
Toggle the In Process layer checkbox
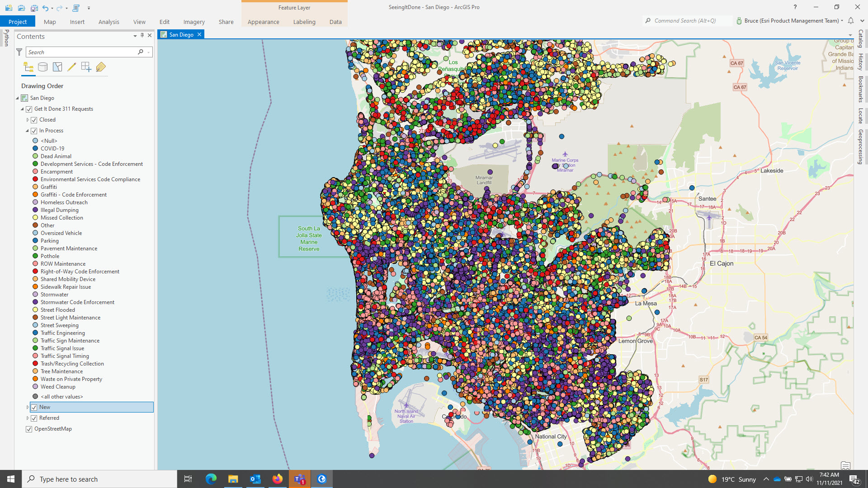pyautogui.click(x=34, y=131)
